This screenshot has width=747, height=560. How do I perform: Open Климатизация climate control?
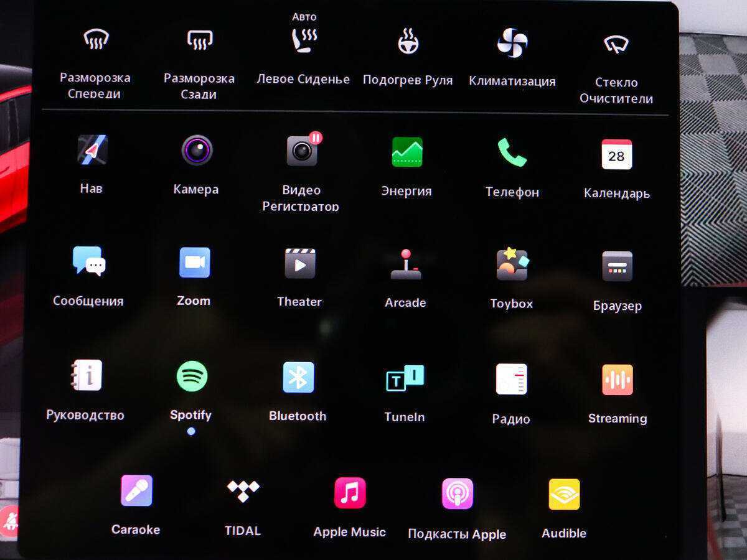click(x=512, y=44)
